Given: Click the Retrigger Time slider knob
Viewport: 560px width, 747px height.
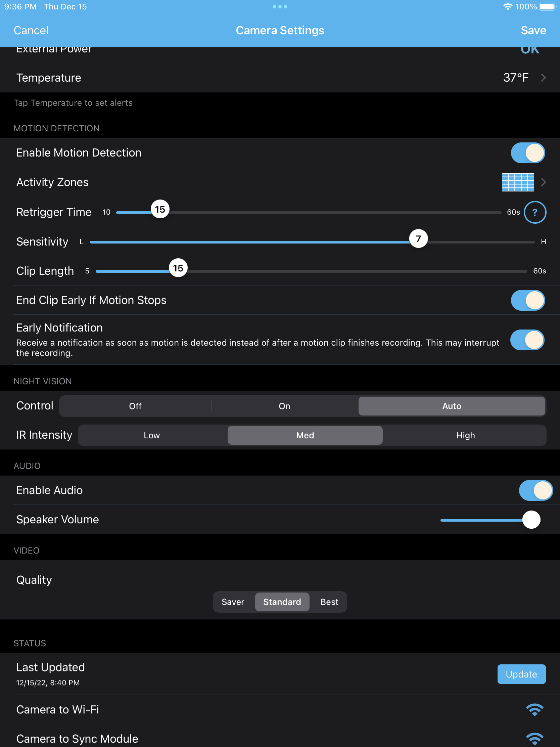Looking at the screenshot, I should (x=160, y=209).
